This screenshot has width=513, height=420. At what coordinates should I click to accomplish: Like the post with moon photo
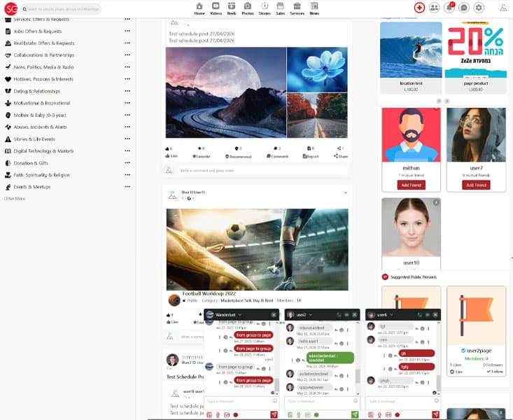(171, 156)
